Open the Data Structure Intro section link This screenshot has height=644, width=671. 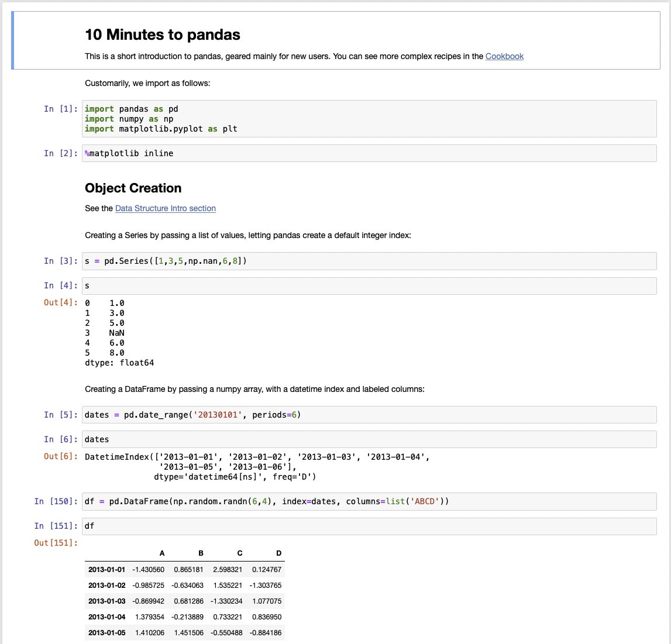(x=165, y=208)
